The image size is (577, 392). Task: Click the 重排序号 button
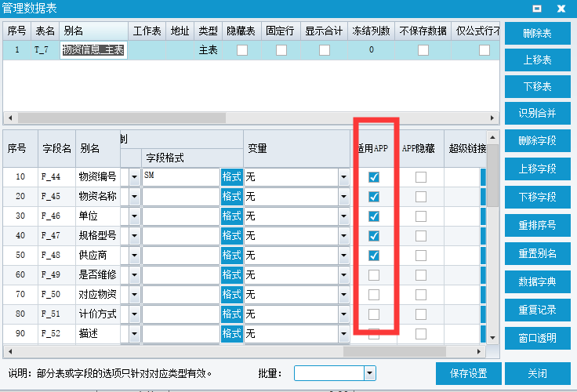(537, 225)
